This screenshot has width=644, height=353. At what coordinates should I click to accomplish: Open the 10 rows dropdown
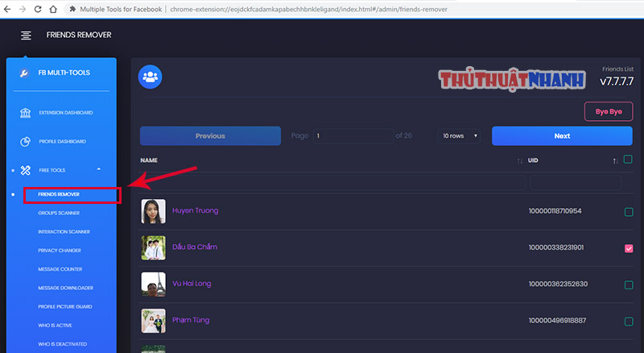[459, 135]
